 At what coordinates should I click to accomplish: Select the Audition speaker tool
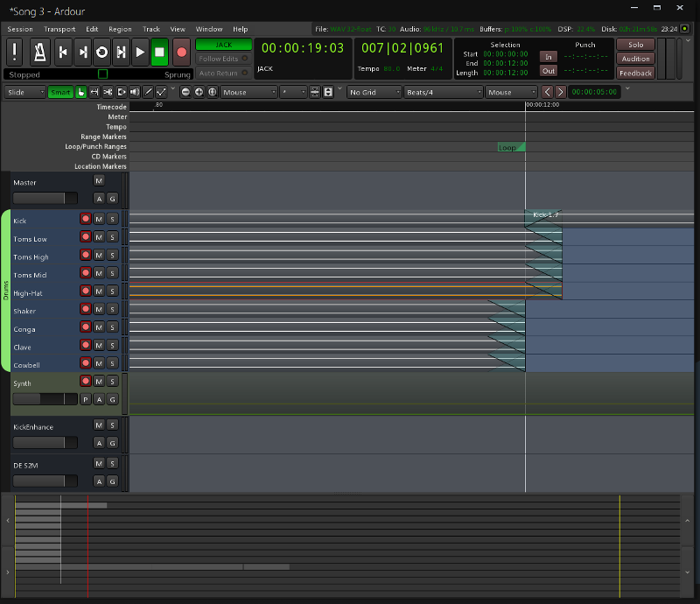[135, 92]
